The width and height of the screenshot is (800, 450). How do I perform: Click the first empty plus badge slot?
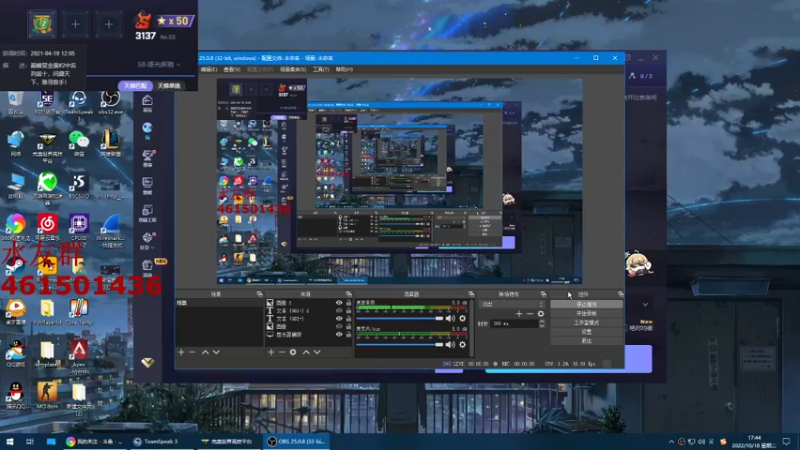point(75,24)
